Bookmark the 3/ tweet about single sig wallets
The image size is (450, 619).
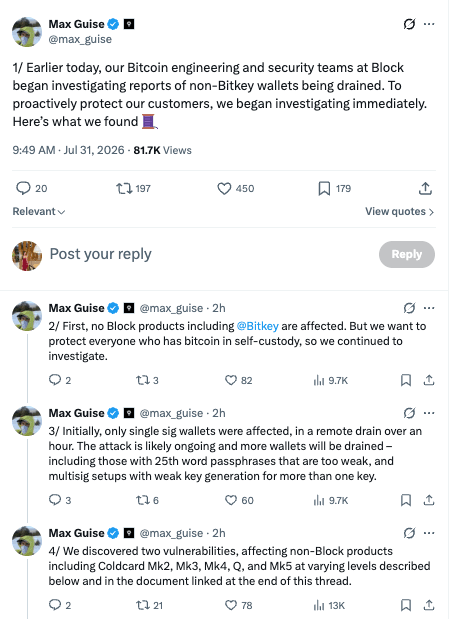[x=406, y=500]
